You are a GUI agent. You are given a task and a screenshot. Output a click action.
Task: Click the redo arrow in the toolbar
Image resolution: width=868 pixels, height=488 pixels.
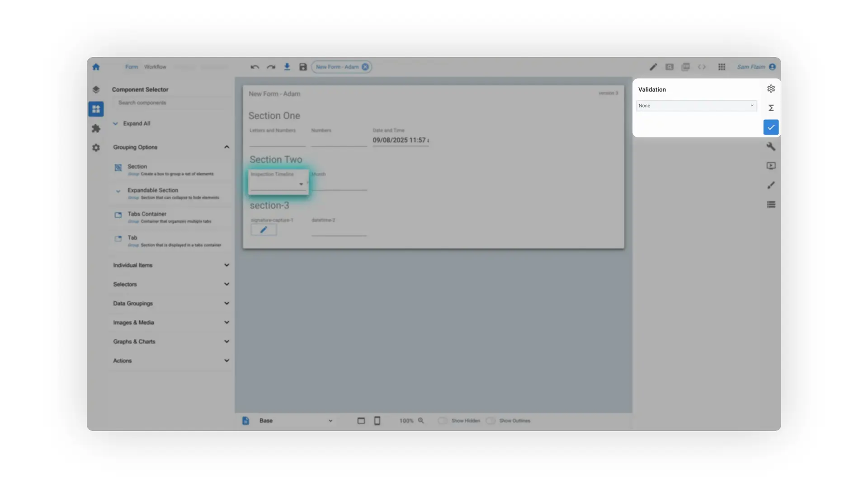(271, 66)
